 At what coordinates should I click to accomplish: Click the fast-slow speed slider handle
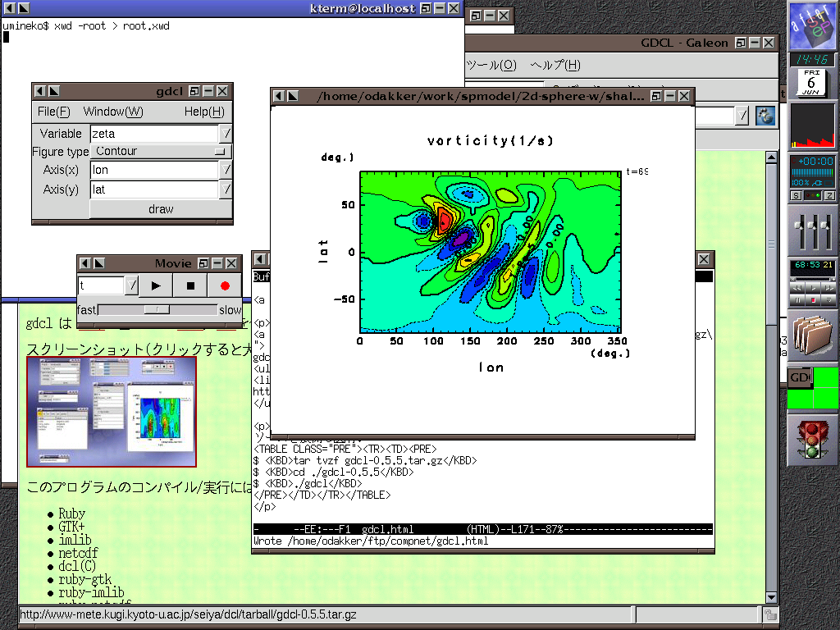click(157, 309)
